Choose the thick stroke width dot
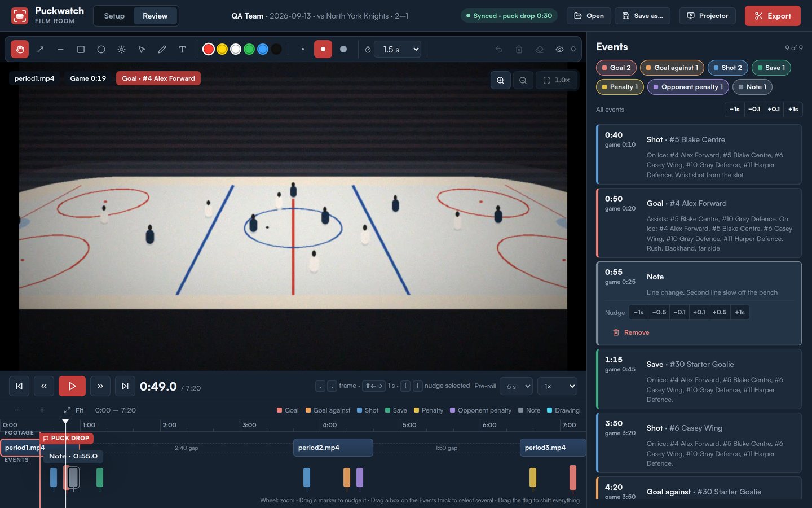Image resolution: width=812 pixels, height=508 pixels. (343, 50)
